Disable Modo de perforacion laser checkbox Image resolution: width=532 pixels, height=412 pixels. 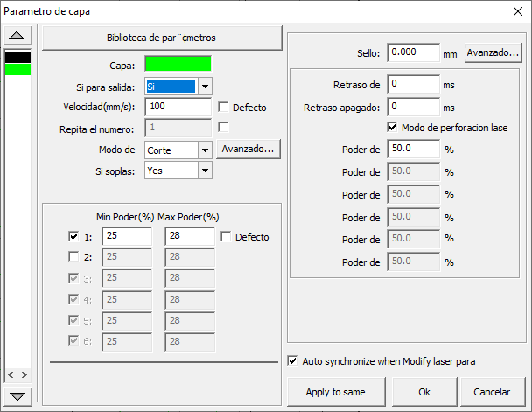[x=393, y=128]
